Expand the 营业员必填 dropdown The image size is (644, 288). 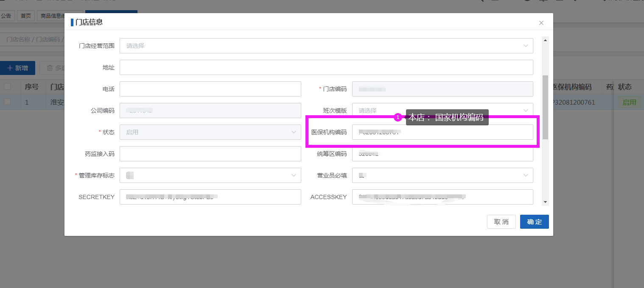point(442,175)
